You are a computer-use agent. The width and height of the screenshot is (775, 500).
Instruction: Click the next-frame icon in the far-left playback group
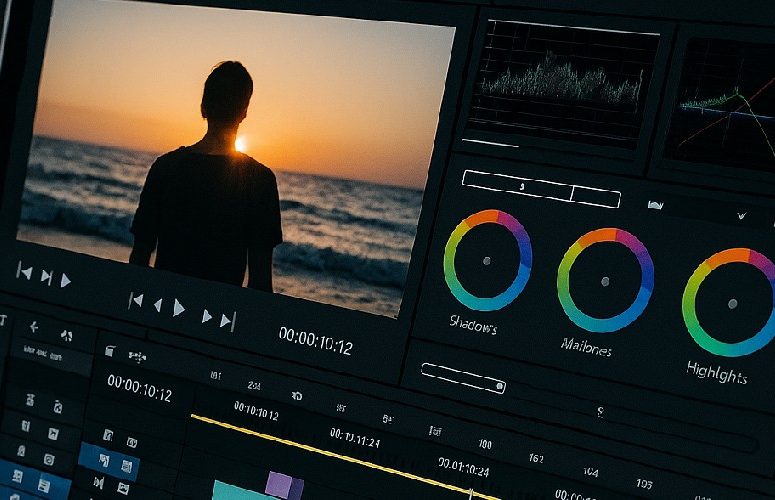pyautogui.click(x=46, y=277)
